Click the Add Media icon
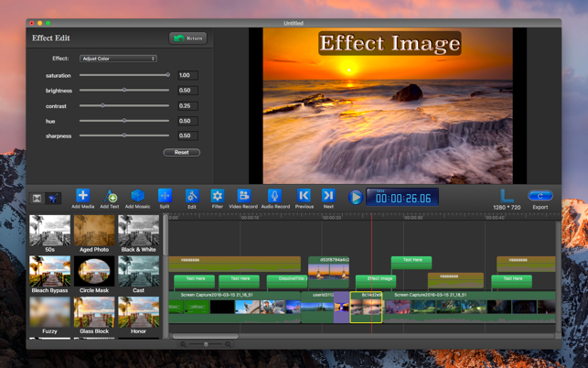Viewport: 588px width, 368px height. pos(82,196)
